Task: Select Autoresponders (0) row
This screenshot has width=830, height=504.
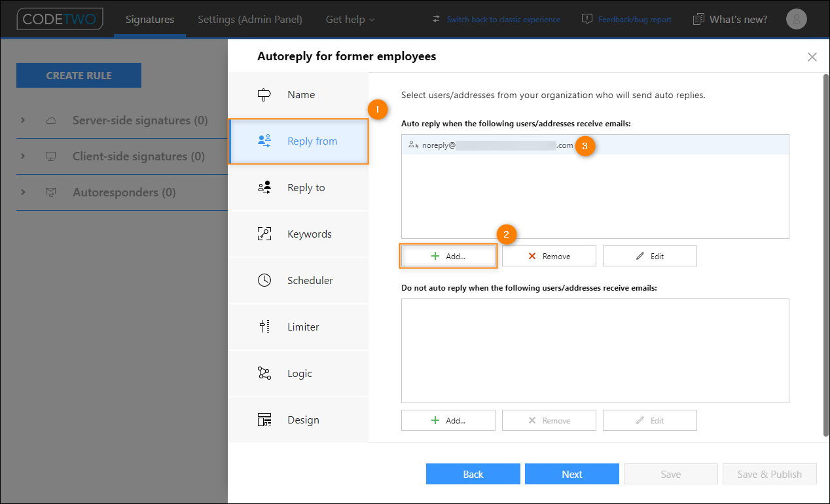Action: tap(122, 192)
